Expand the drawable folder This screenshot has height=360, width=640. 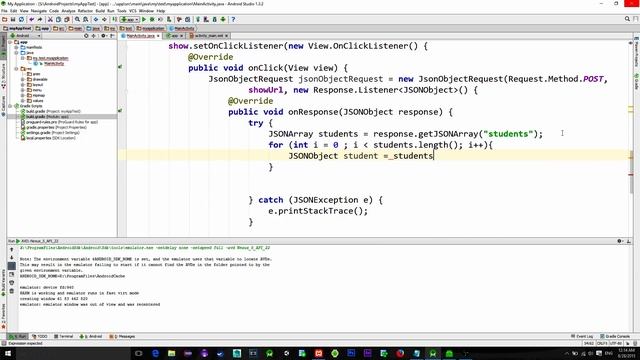coord(23,79)
